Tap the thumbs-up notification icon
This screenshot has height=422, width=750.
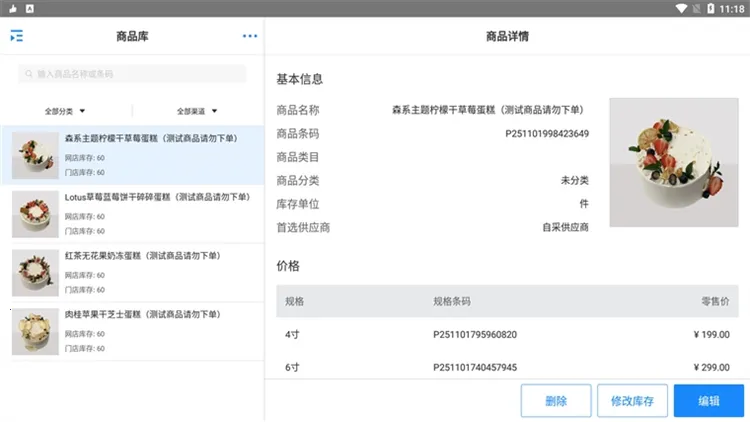coord(13,9)
